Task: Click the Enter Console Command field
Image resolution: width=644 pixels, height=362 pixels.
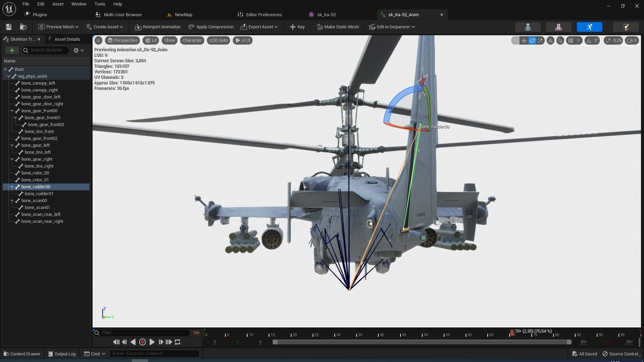Action: click(x=154, y=354)
